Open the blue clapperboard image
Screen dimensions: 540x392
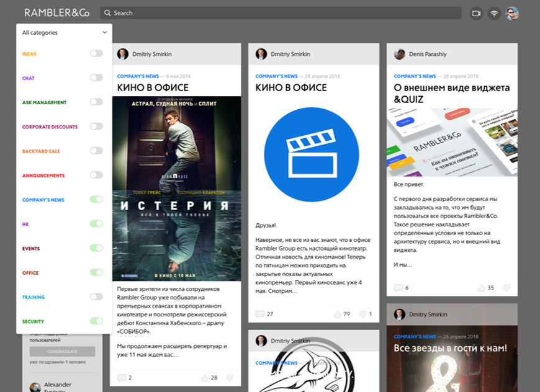pos(312,154)
